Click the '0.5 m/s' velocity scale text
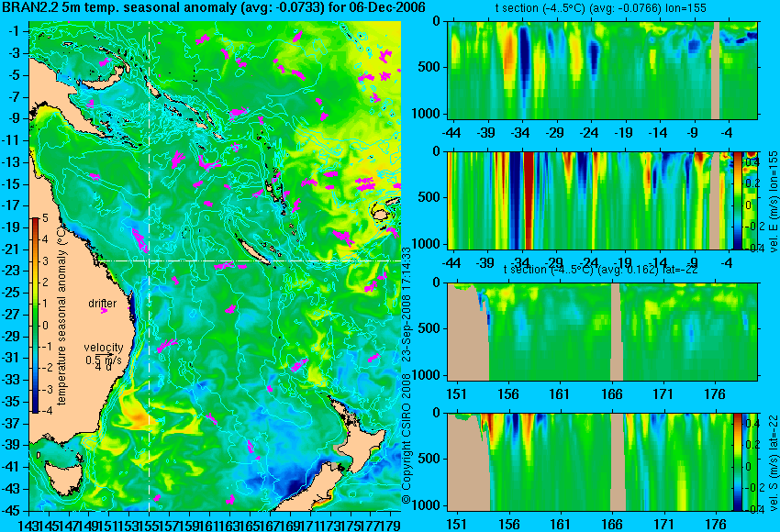780x532 pixels. 103,359
